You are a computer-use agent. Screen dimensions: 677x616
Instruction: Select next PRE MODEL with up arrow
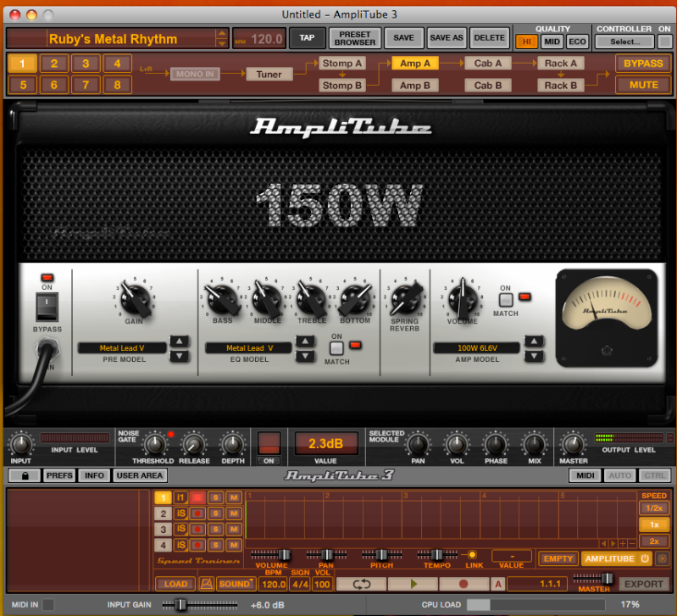tap(179, 341)
